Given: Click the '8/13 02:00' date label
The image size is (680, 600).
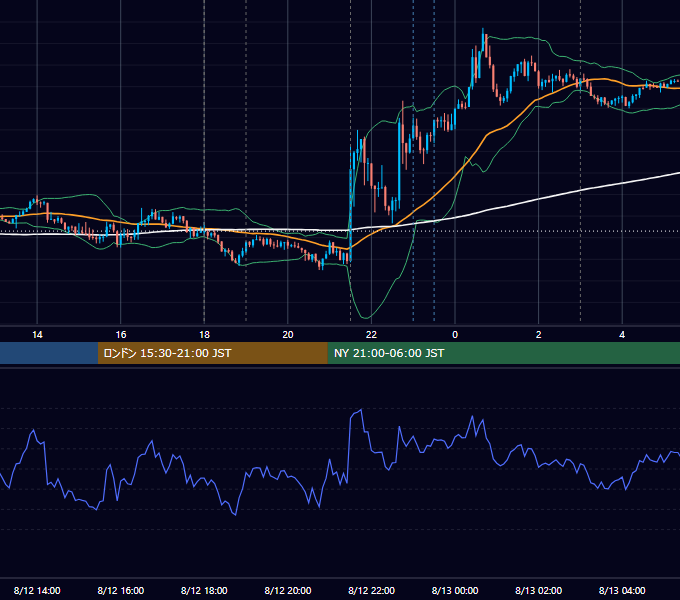Looking at the screenshot, I should (x=539, y=590).
